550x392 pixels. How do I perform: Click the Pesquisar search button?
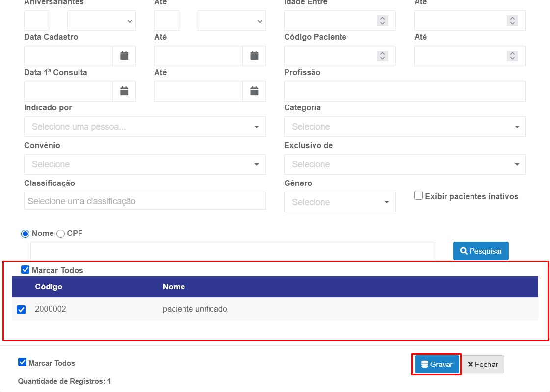[x=481, y=251]
